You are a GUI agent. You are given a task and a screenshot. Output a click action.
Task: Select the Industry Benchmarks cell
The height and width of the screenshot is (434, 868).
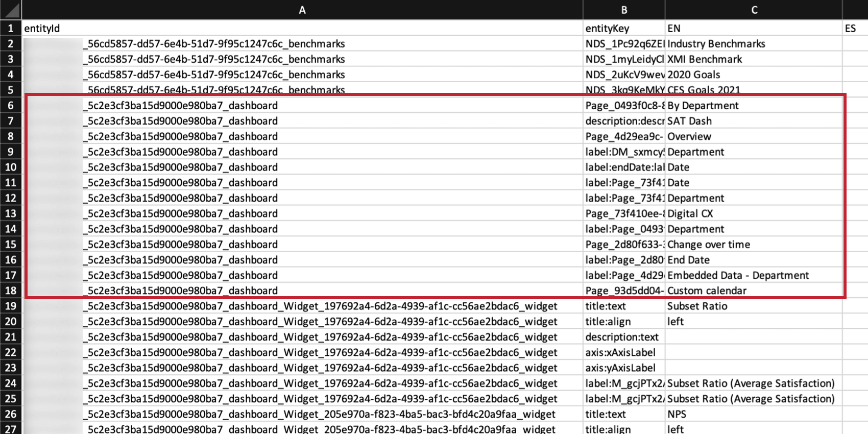754,43
